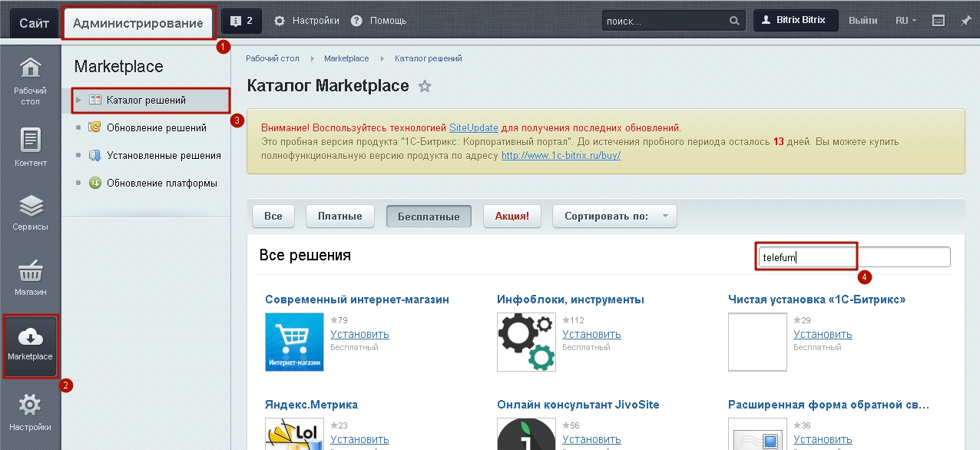980x450 pixels.
Task: Click the keyboard icon in top bar
Action: (x=939, y=20)
